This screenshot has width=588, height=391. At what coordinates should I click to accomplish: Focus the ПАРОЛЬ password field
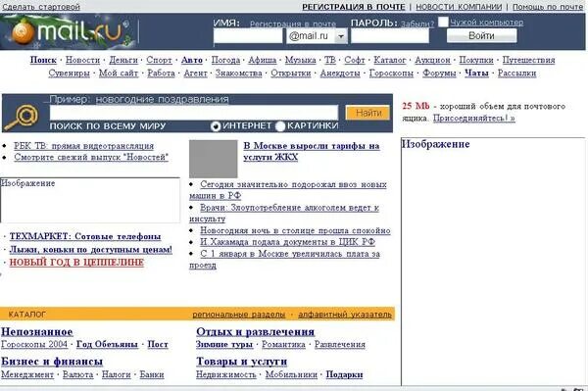coord(390,36)
